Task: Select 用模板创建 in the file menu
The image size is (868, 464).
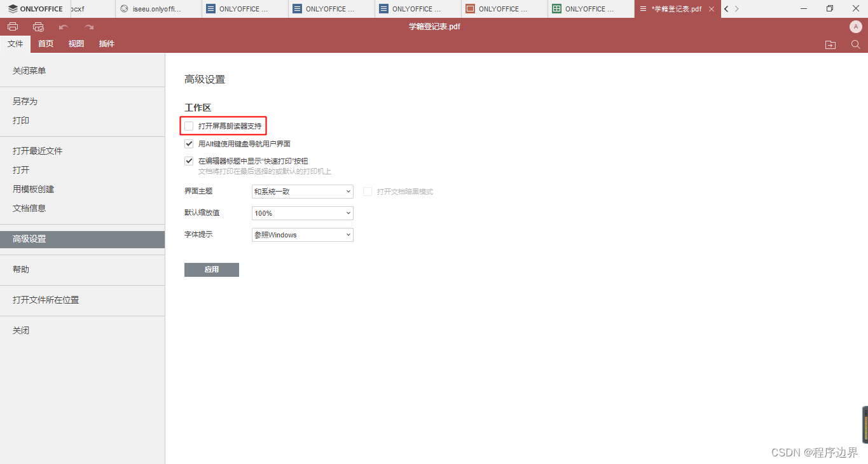Action: pos(83,189)
